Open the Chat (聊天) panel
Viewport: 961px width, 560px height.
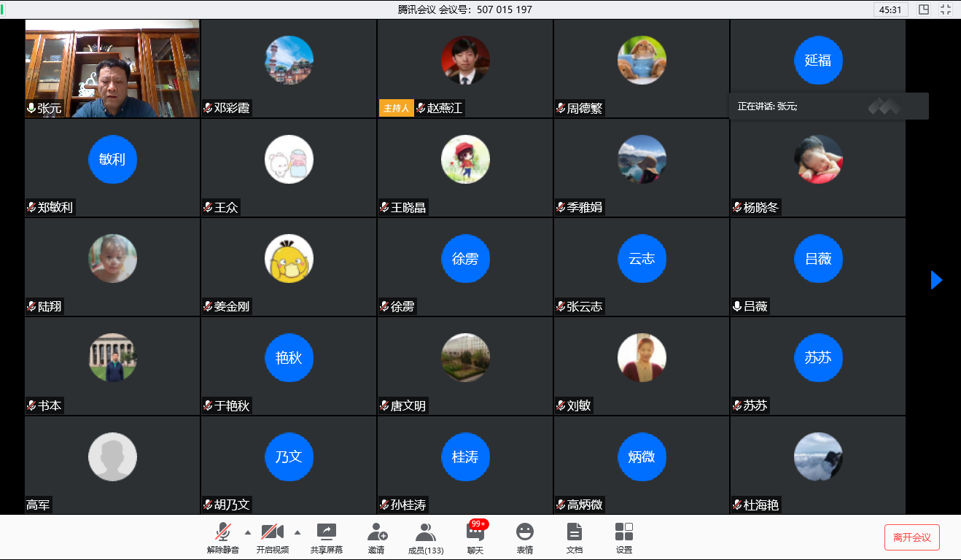[475, 538]
